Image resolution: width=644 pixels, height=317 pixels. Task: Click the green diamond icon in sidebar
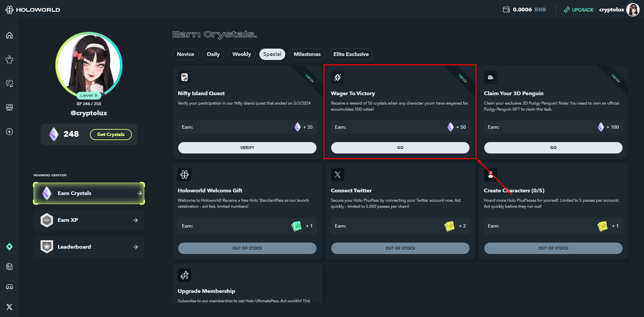[9, 247]
